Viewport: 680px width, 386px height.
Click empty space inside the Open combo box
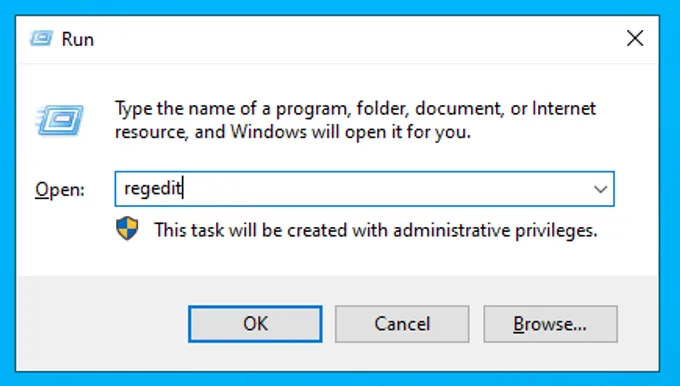pyautogui.click(x=382, y=189)
